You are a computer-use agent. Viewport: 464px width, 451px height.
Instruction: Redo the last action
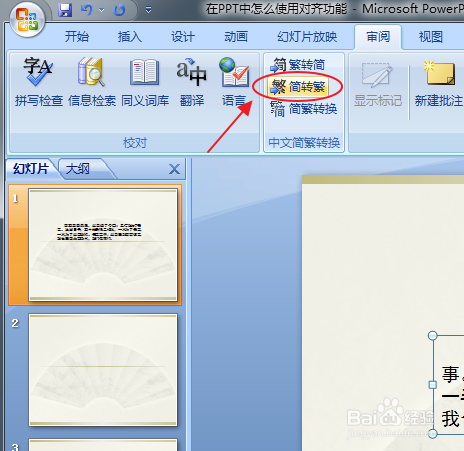pos(119,10)
